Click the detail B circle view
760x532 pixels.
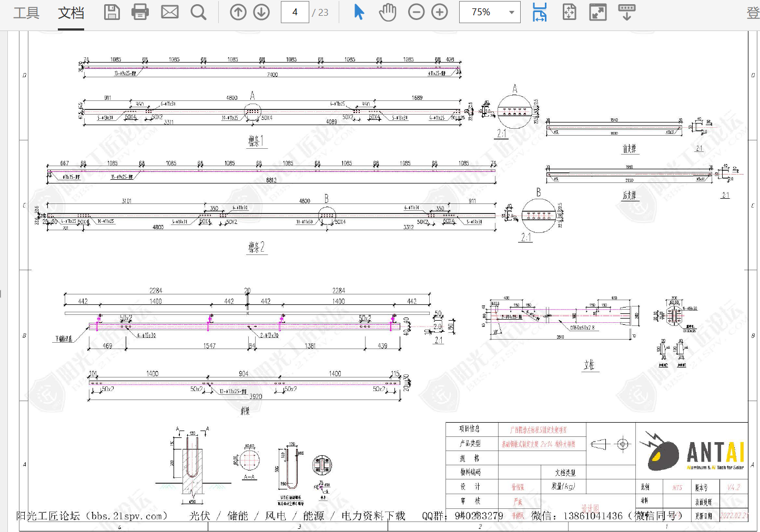tap(539, 216)
